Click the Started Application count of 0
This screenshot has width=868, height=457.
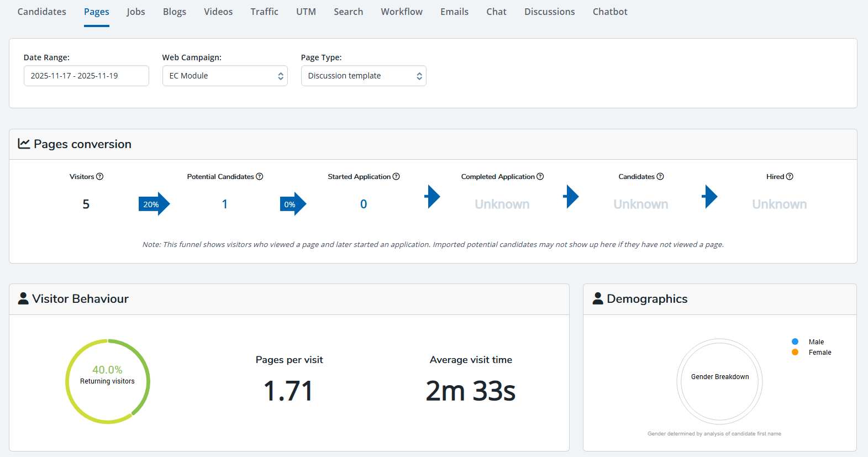[364, 204]
